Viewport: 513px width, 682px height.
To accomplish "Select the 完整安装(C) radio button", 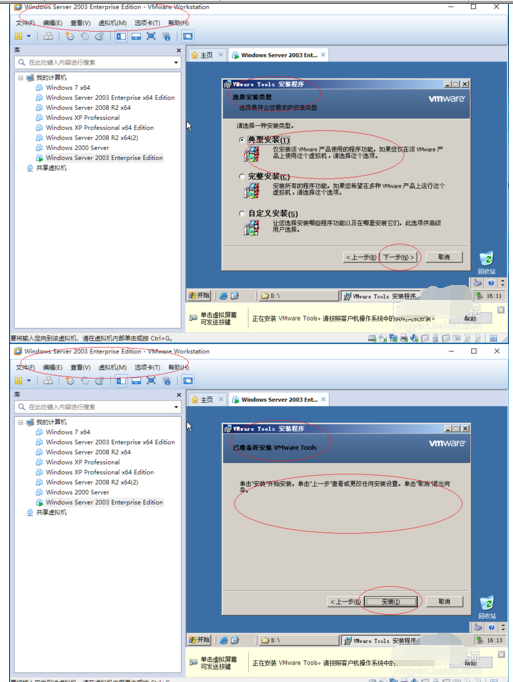I will point(241,176).
